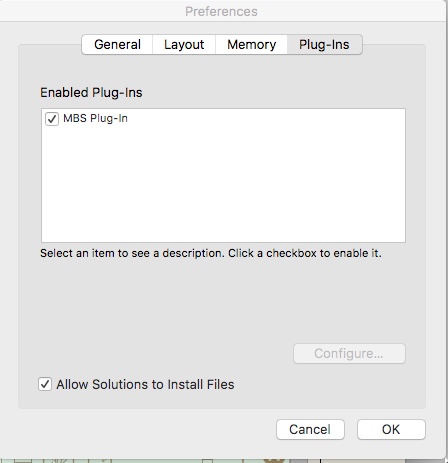448x463 pixels.
Task: Cancel the Preferences dialog
Action: click(x=310, y=429)
